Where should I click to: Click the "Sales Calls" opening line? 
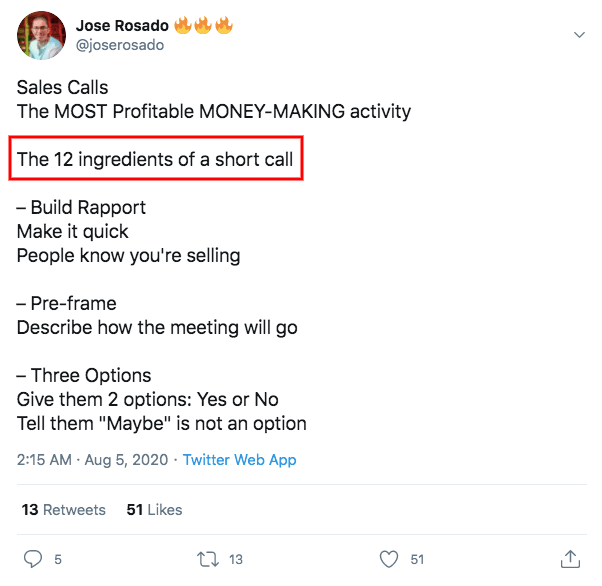coord(62,87)
